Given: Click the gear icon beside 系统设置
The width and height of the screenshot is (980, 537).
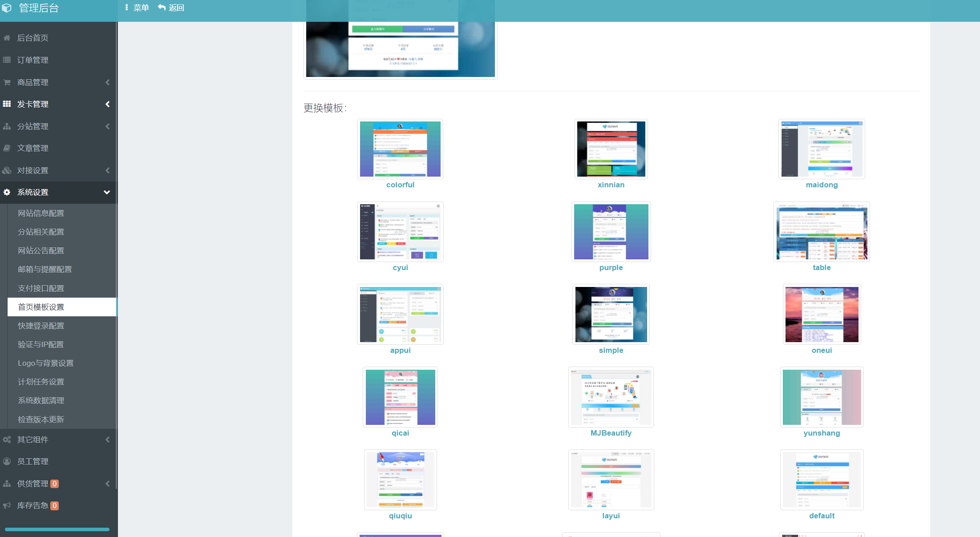Looking at the screenshot, I should click(x=7, y=192).
